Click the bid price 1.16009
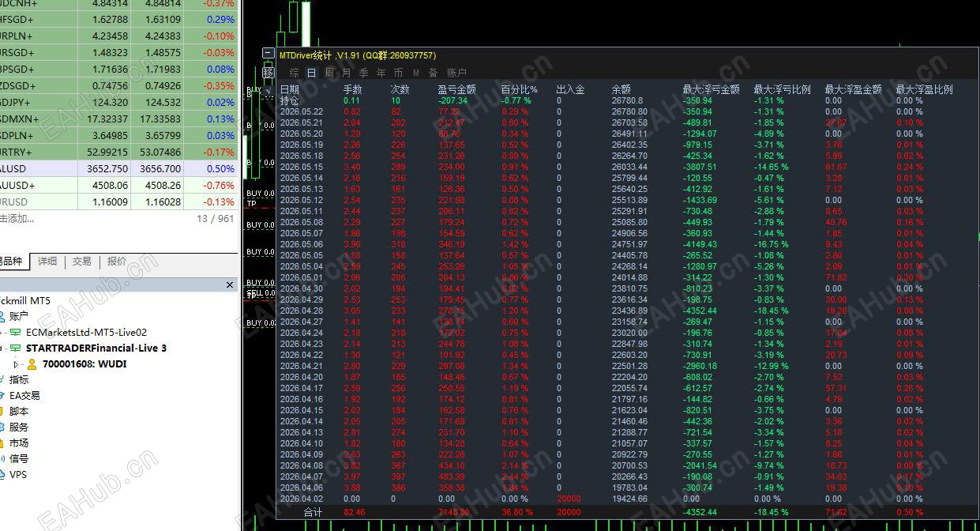Screen dimensions: 980x531 (110, 202)
